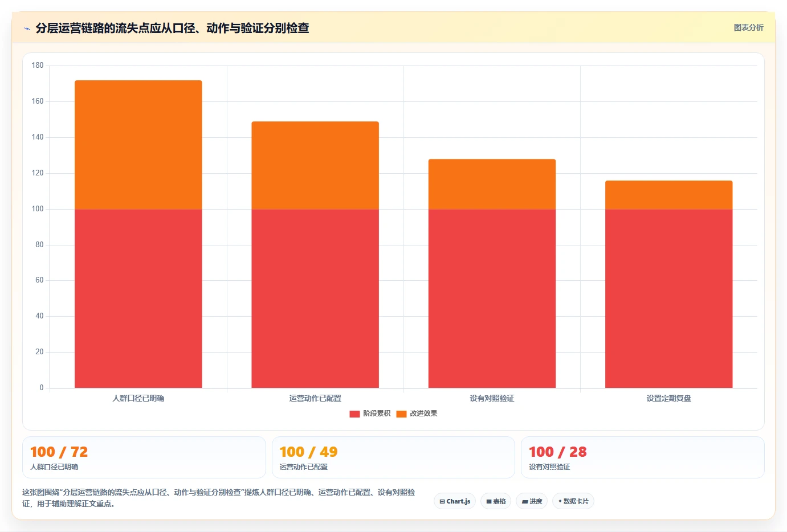
Task: Click the y-axis value 140
Action: 38,137
